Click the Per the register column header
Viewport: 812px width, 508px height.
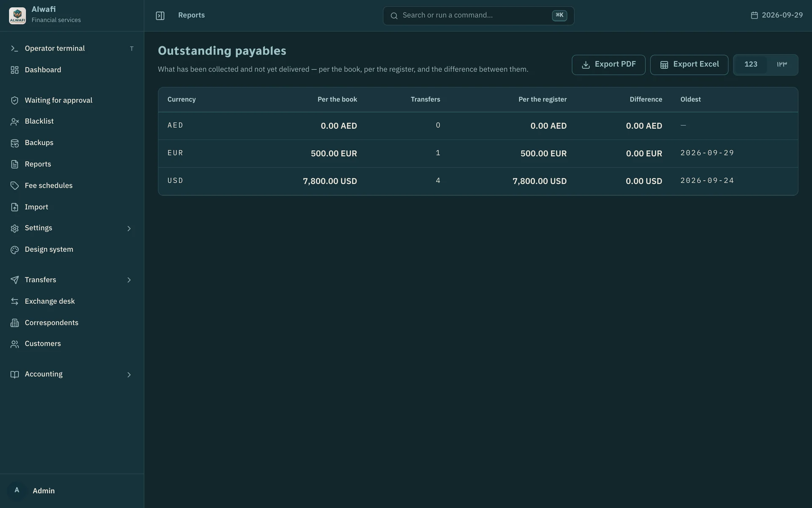(543, 99)
